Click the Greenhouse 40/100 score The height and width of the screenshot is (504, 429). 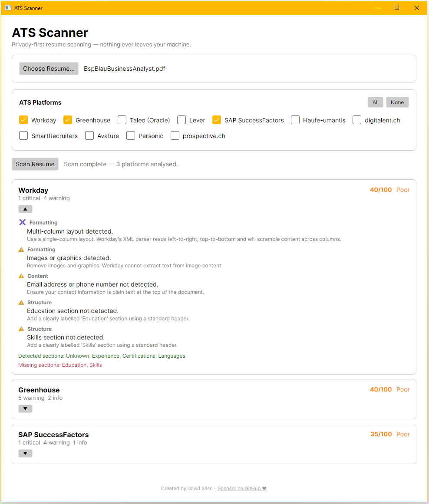point(381,389)
